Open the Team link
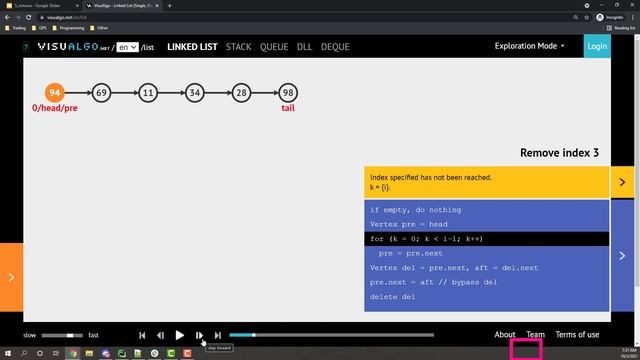This screenshot has height=360, width=640. click(535, 335)
